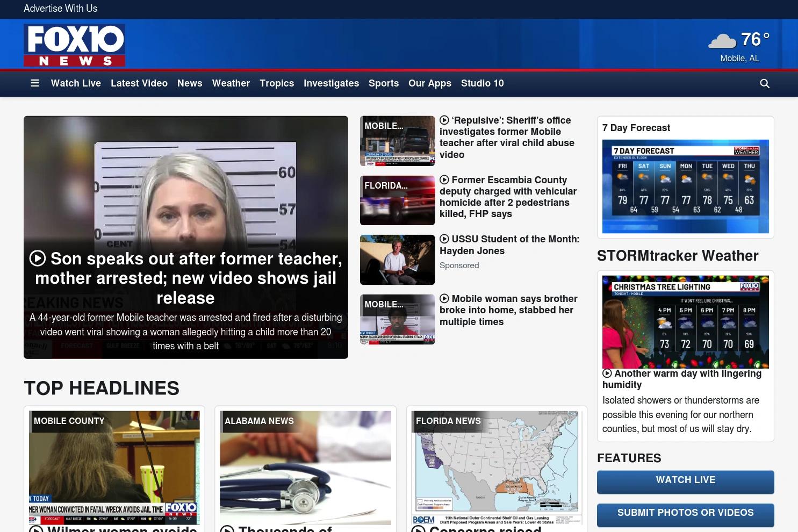The height and width of the screenshot is (532, 798).
Task: Click the MOBILE COUNTY category label
Action: click(69, 421)
